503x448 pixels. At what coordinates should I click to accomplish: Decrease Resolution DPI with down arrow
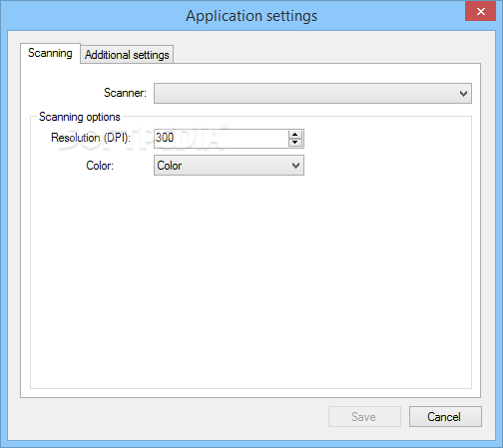[294, 143]
